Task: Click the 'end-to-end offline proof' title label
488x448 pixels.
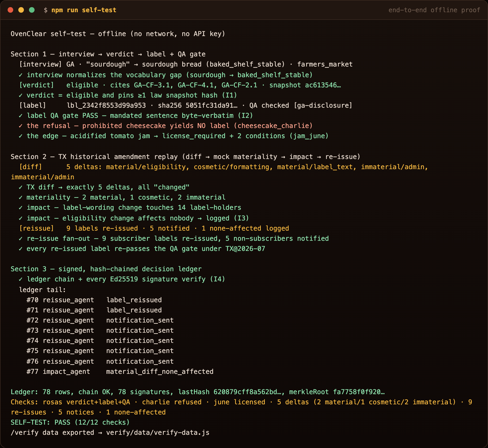Action: 434,10
